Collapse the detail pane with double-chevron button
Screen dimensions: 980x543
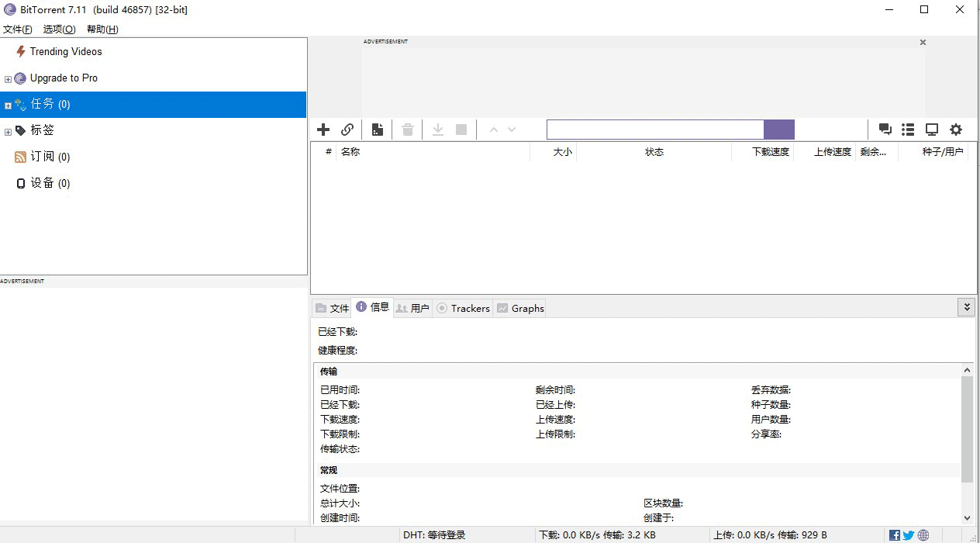coord(966,307)
